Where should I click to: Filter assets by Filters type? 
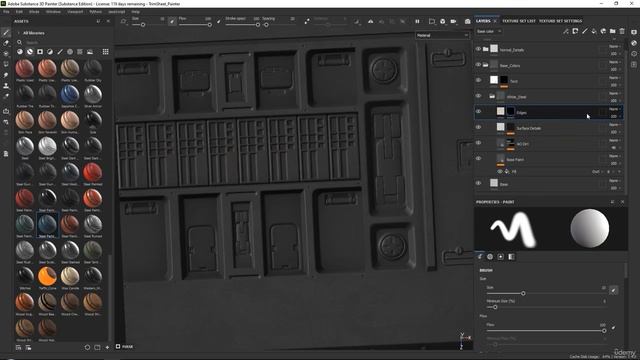[50, 52]
